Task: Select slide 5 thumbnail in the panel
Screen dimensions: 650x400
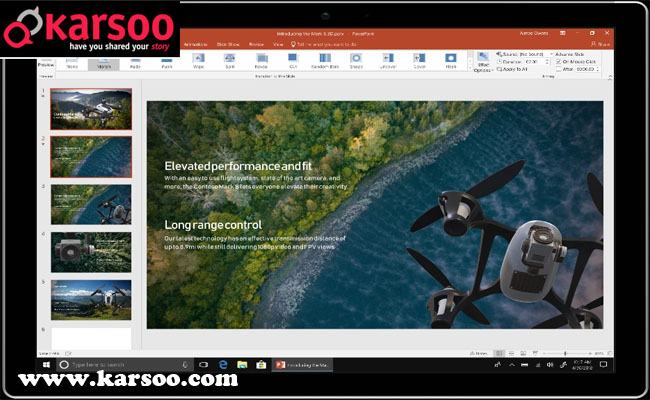Action: tap(91, 300)
